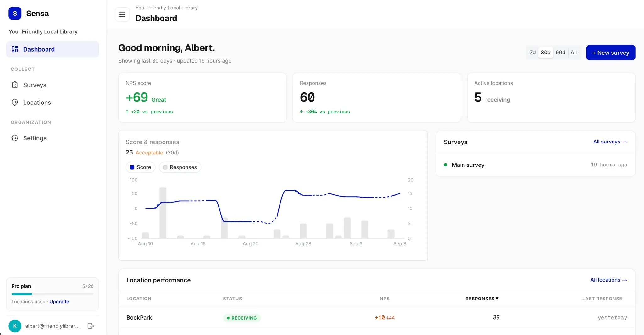Screen dimensions: 644x335
Task: Select the 90d time range
Action: (560, 53)
